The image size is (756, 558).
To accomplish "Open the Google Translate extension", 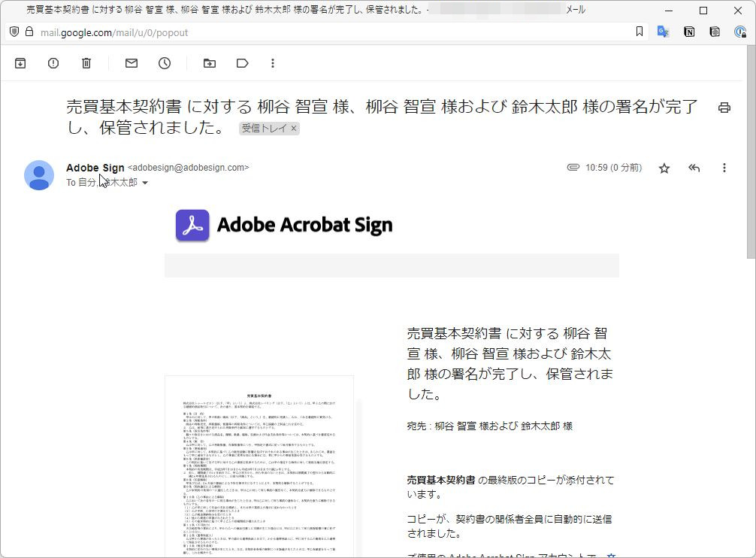I will tap(662, 32).
